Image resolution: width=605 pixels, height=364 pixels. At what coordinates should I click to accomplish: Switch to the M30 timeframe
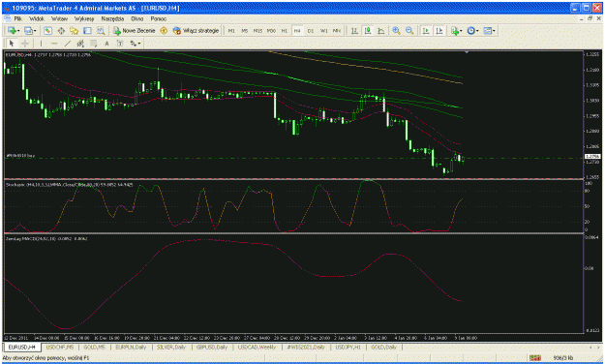271,30
